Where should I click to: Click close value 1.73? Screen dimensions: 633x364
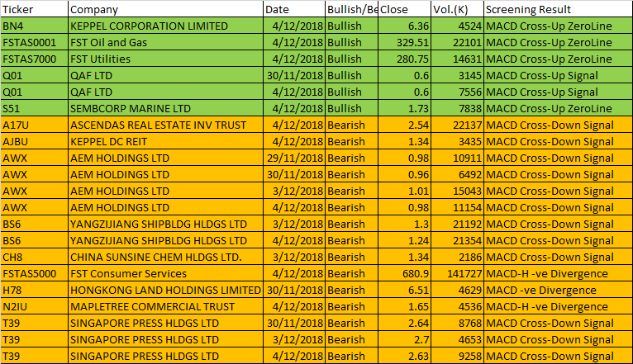coord(404,108)
